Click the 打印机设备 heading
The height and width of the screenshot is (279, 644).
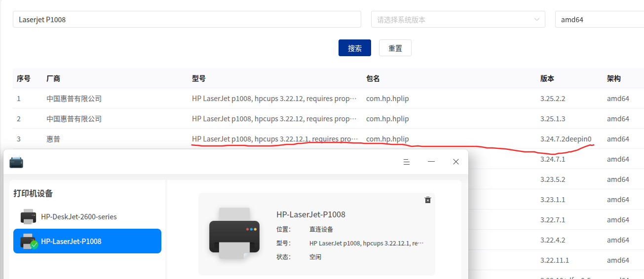(33, 193)
